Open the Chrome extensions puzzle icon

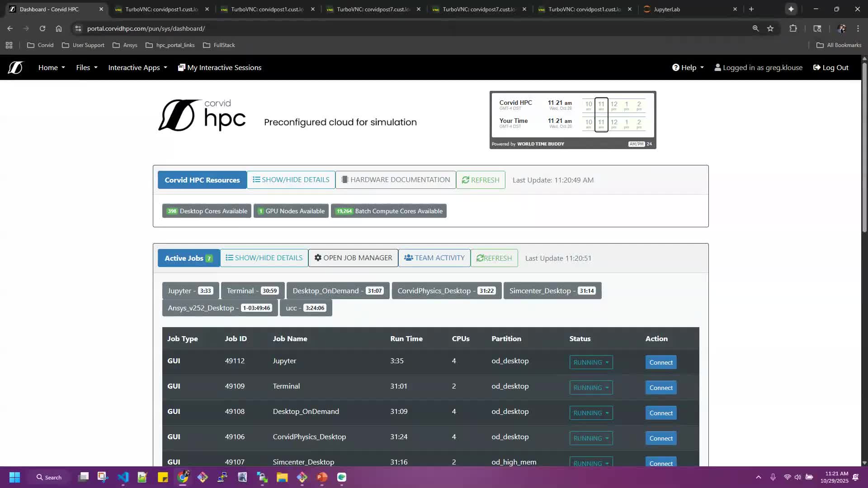[x=793, y=28]
